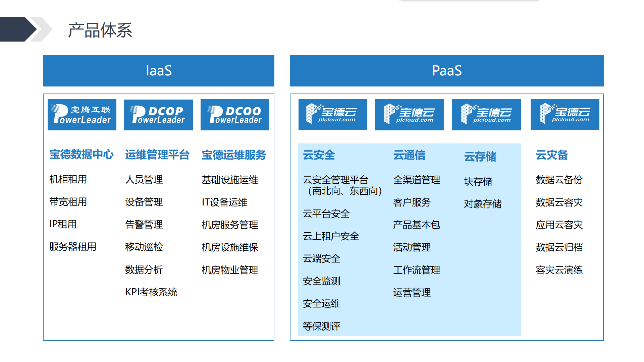This screenshot has width=644, height=362.
Task: Click the 云通信 heading
Action: (409, 155)
